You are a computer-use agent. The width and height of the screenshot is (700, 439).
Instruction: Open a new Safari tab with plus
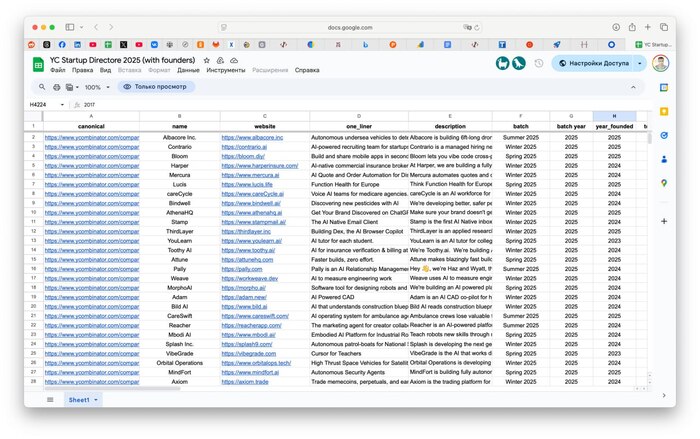coord(647,27)
